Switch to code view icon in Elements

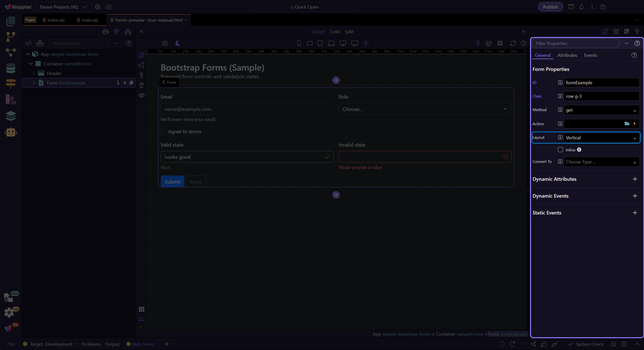point(29,43)
